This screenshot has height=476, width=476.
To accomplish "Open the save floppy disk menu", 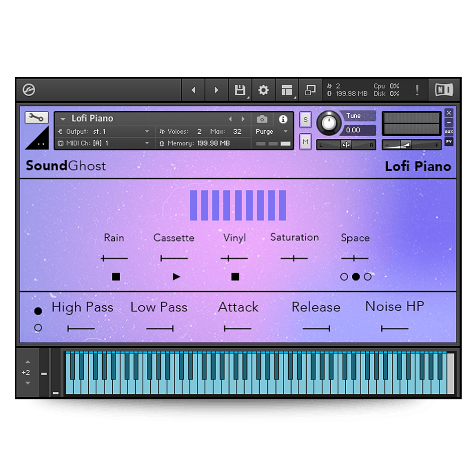I will coord(240,90).
